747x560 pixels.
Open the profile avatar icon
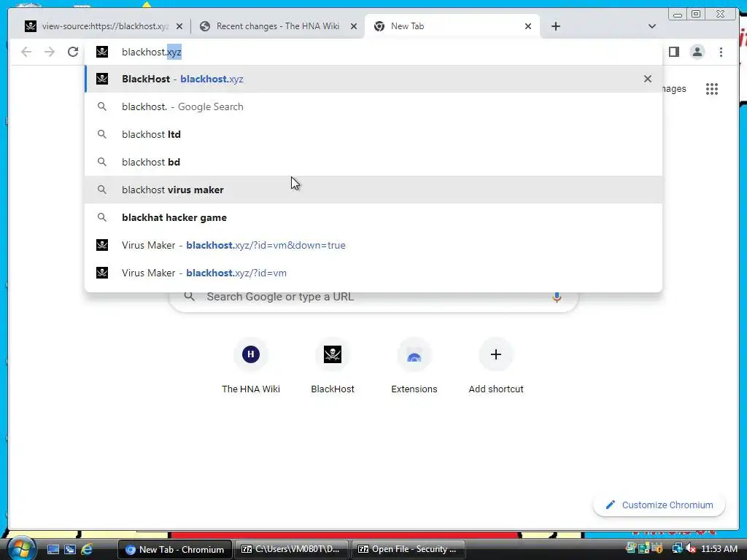tap(697, 52)
